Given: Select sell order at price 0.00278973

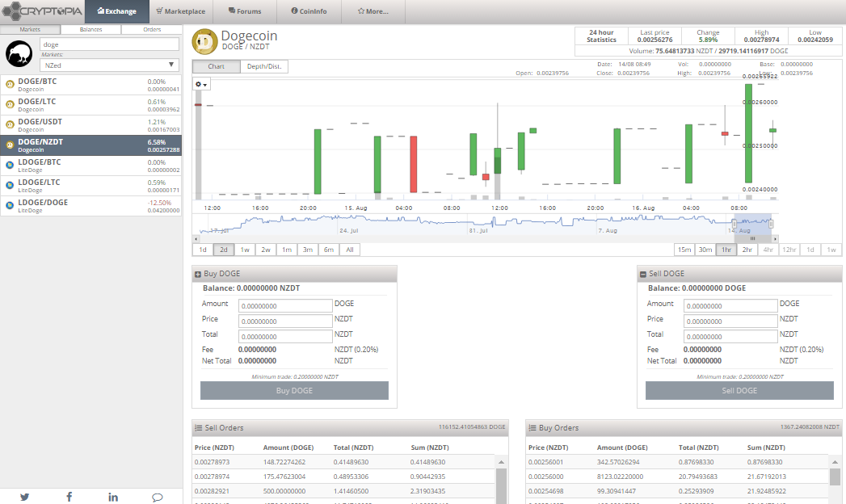Looking at the screenshot, I should click(x=343, y=462).
